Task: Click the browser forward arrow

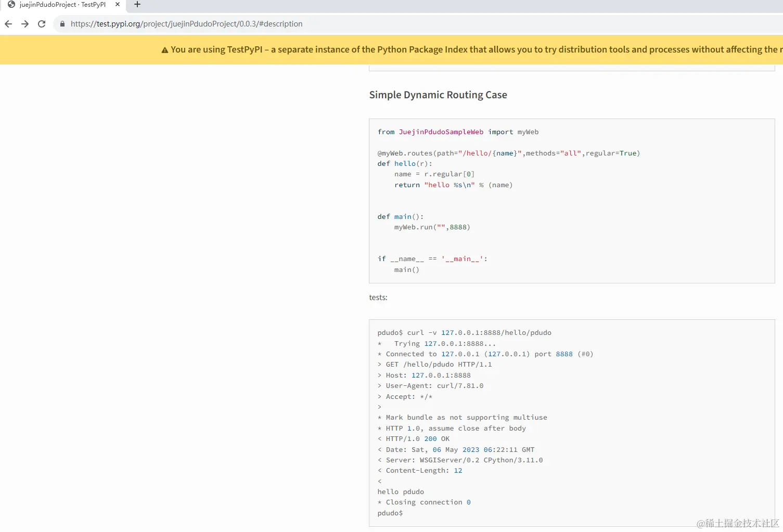Action: 25,24
